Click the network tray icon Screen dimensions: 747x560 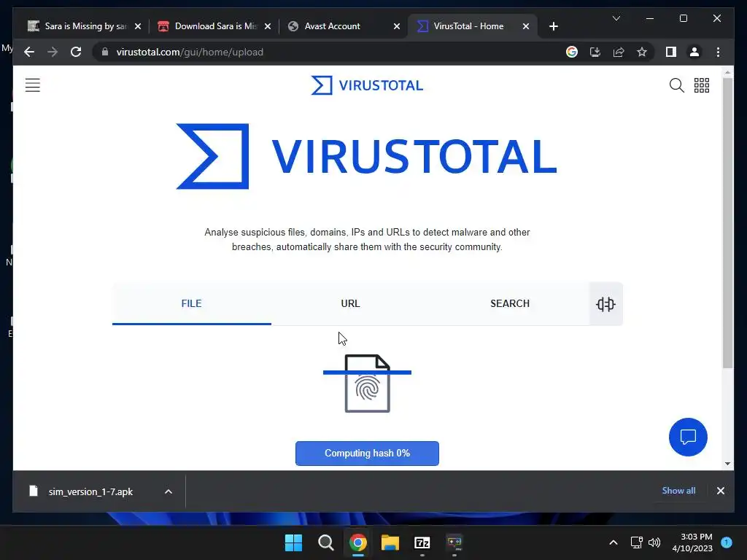coord(636,542)
